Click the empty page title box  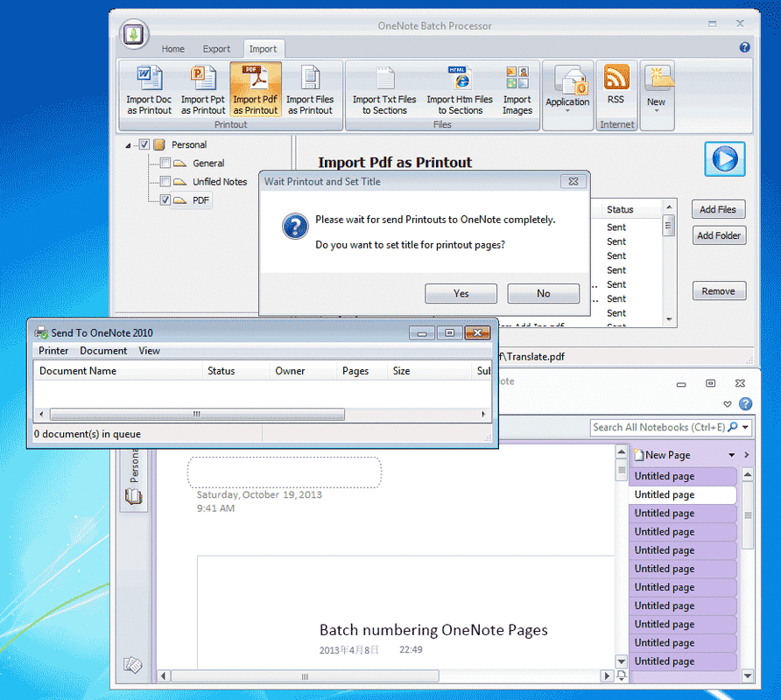point(285,472)
